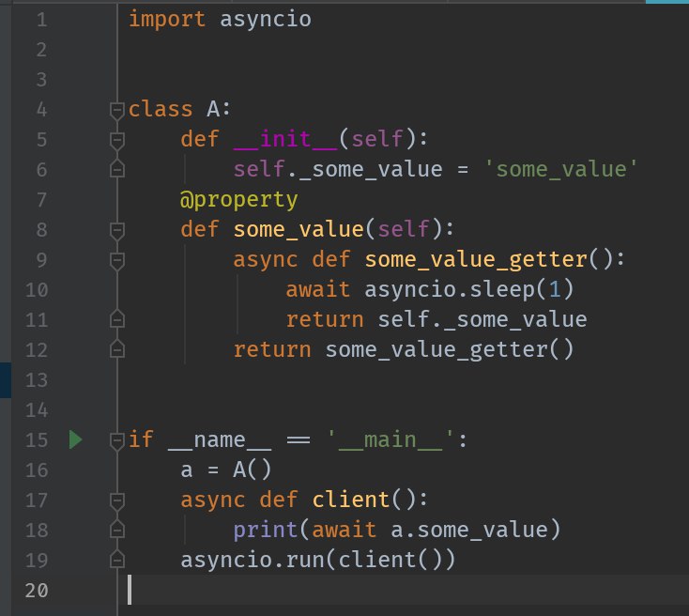Click number 1 argument in sleep call
This screenshot has height=616, width=689.
(555, 290)
